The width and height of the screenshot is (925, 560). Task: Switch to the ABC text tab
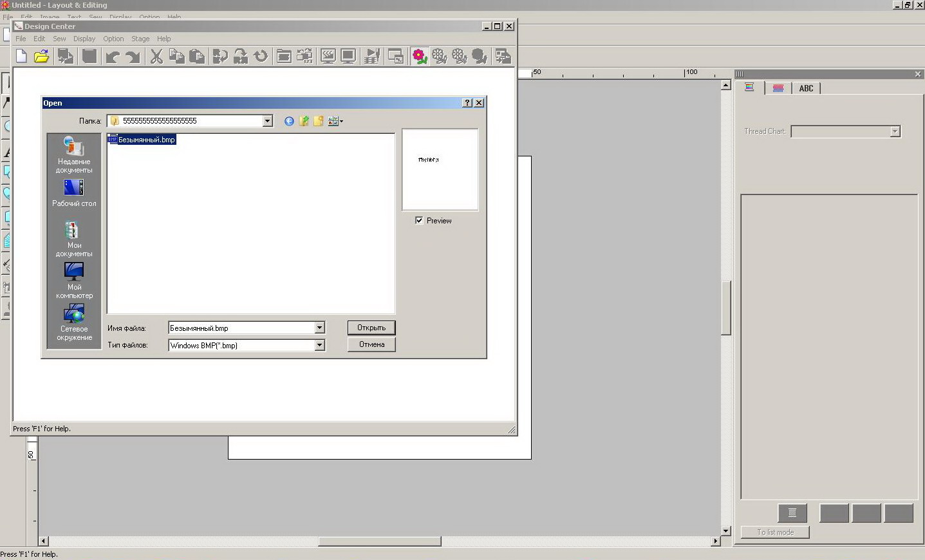tap(806, 88)
